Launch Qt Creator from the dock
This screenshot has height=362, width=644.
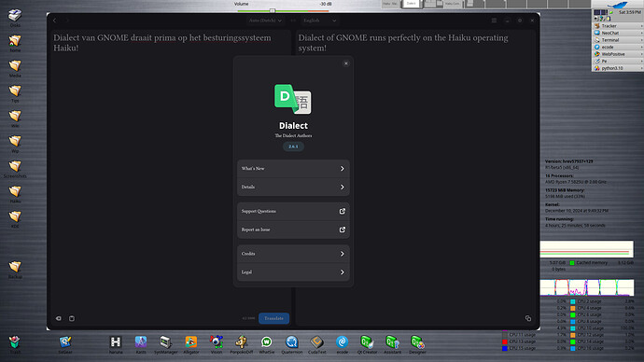pyautogui.click(x=367, y=344)
